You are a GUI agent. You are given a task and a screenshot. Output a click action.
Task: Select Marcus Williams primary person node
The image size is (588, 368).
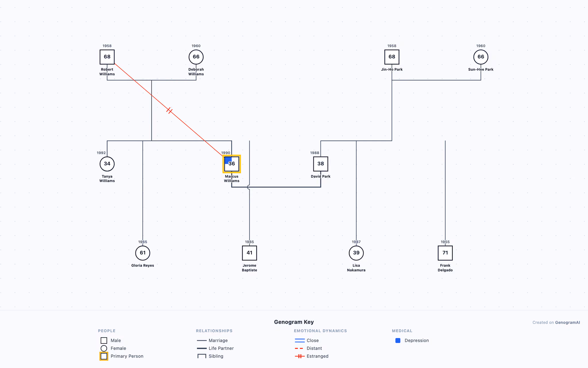232,164
